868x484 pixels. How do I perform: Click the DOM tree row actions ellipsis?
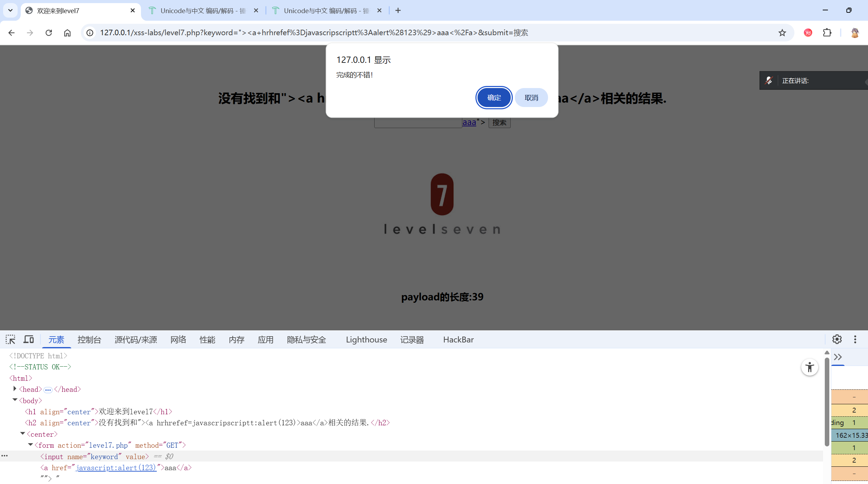click(x=4, y=456)
